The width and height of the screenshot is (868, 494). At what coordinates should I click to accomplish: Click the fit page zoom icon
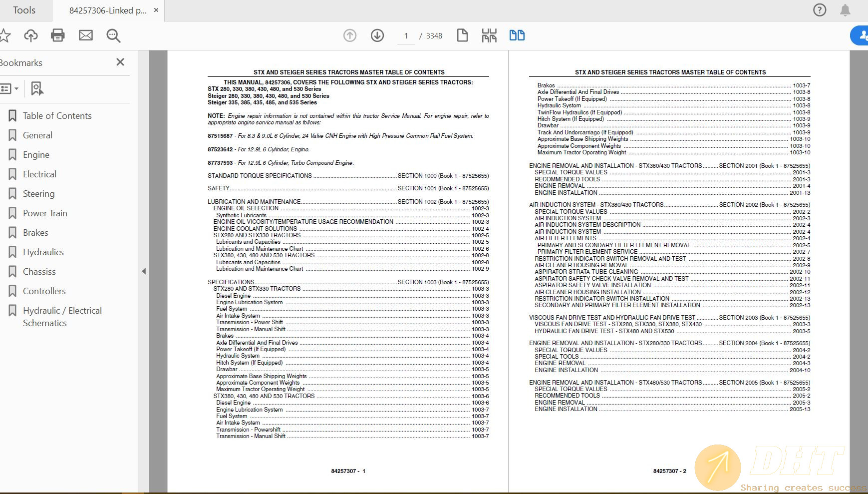coord(489,35)
